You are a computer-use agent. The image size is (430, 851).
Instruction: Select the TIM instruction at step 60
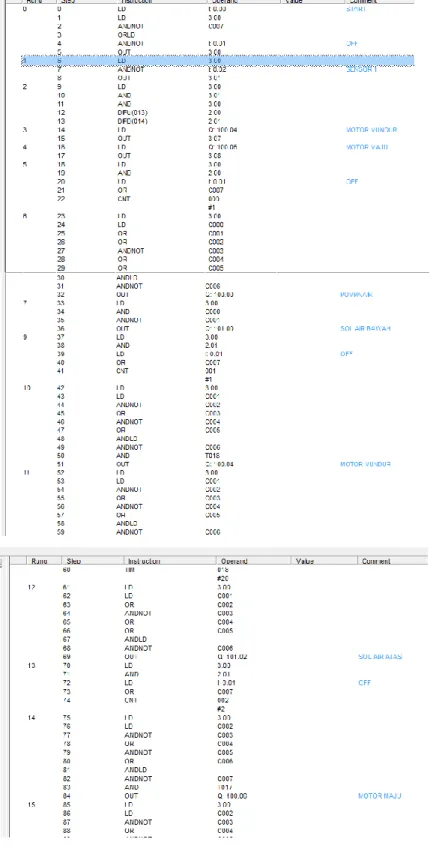131,570
